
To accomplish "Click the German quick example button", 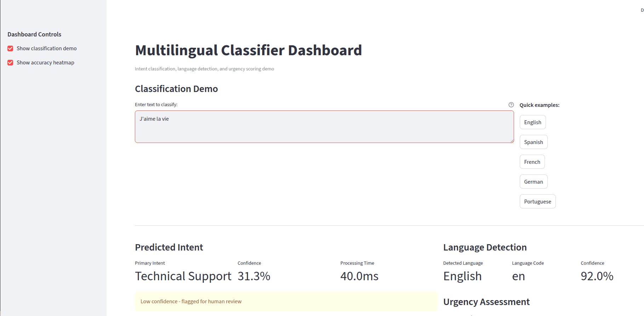I will [x=534, y=182].
